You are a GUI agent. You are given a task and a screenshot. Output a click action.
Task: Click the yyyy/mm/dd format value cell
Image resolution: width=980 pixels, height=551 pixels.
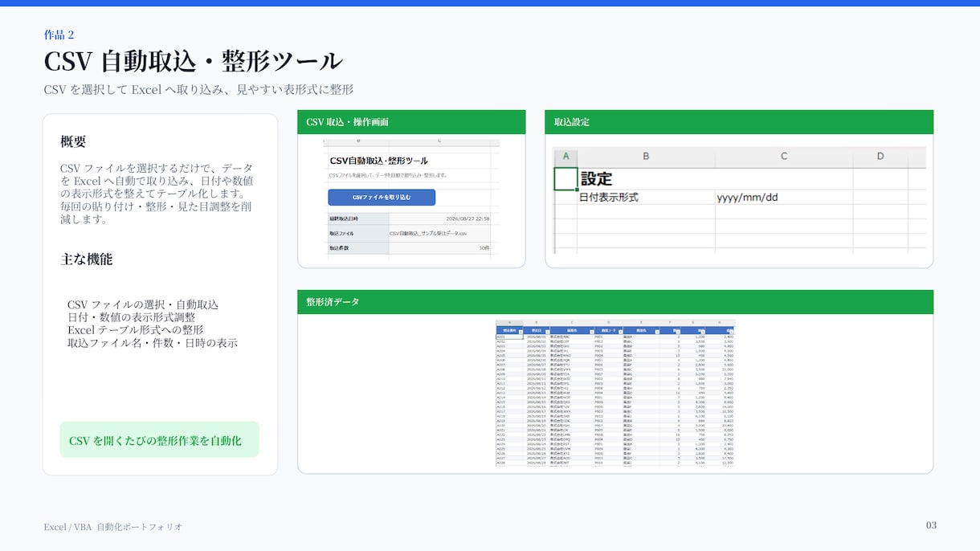(784, 198)
